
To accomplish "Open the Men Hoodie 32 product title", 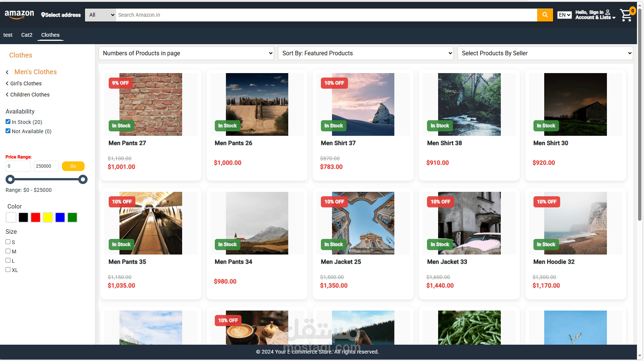I will tap(554, 262).
